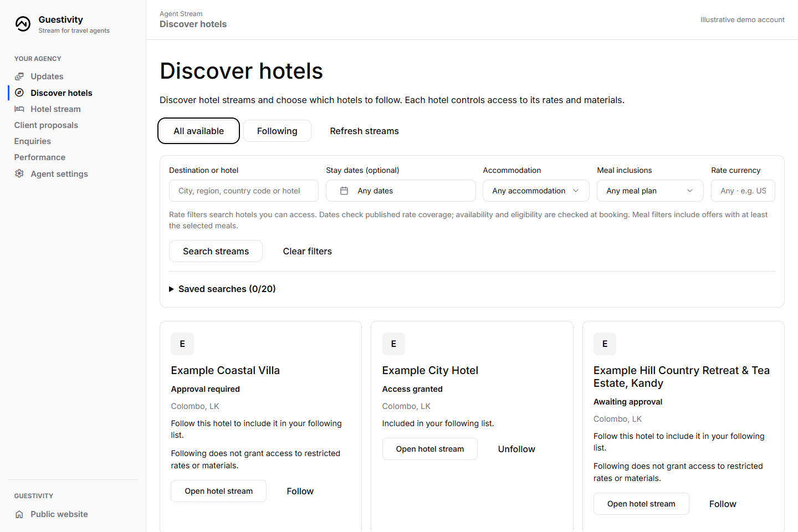Unfollow Example City Hotel
This screenshot has height=532, width=798.
click(516, 449)
